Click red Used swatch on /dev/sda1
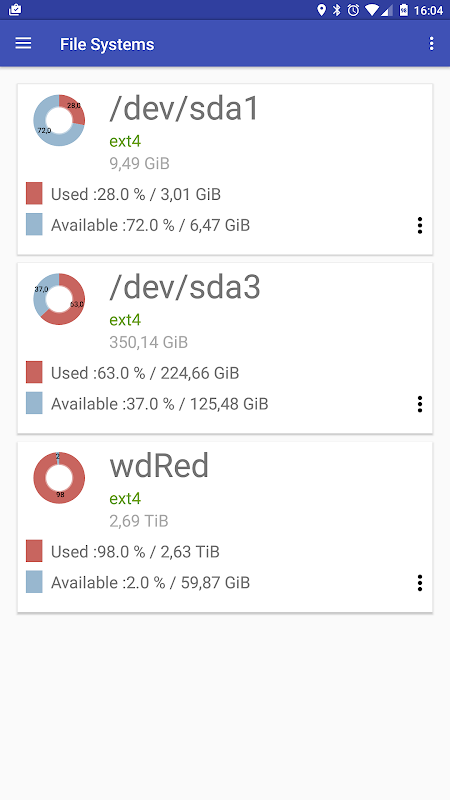The width and height of the screenshot is (450, 800). point(34,193)
